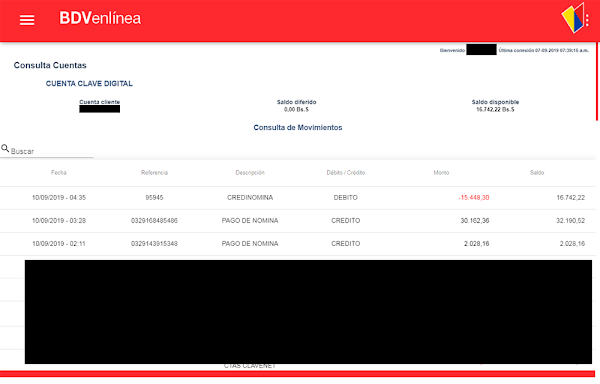Sort by the Referencia column header
This screenshot has width=600, height=384.
(x=154, y=172)
